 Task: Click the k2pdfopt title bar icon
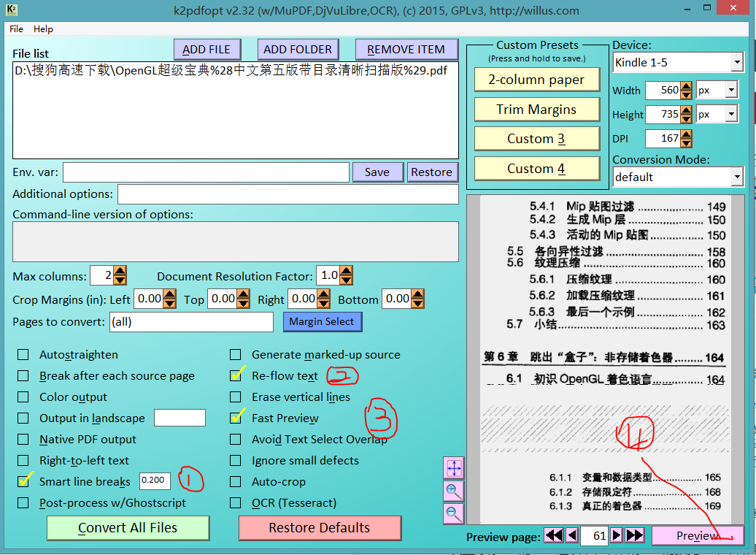11,9
